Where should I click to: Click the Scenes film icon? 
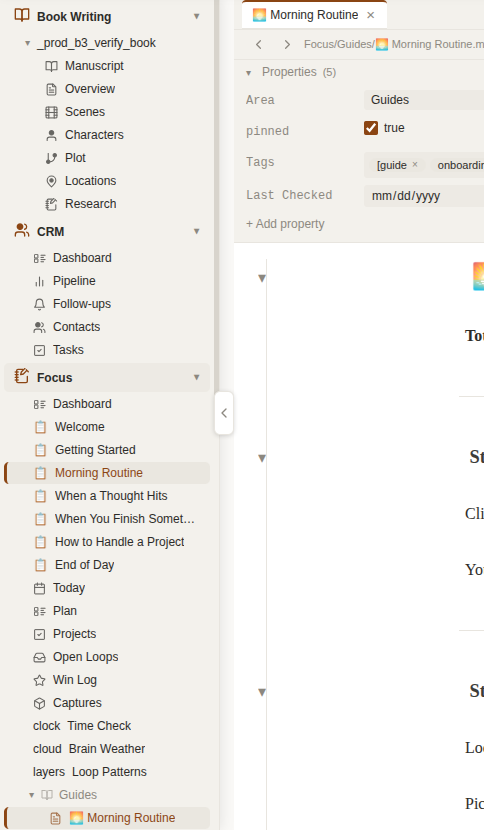tap(51, 112)
